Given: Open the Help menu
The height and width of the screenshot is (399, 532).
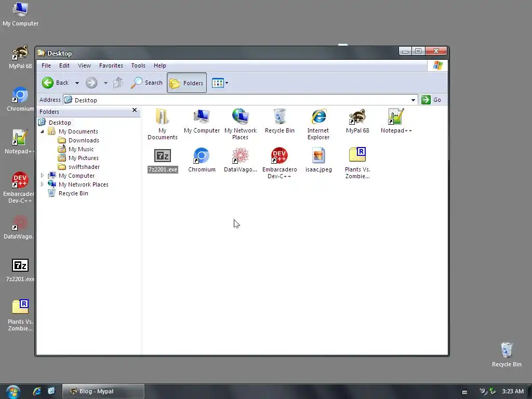Looking at the screenshot, I should 160,65.
